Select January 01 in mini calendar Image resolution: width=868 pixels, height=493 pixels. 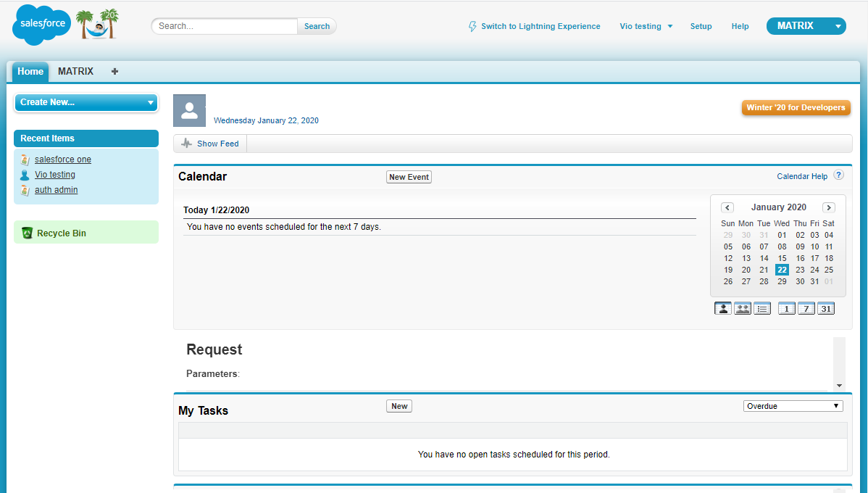coord(782,235)
